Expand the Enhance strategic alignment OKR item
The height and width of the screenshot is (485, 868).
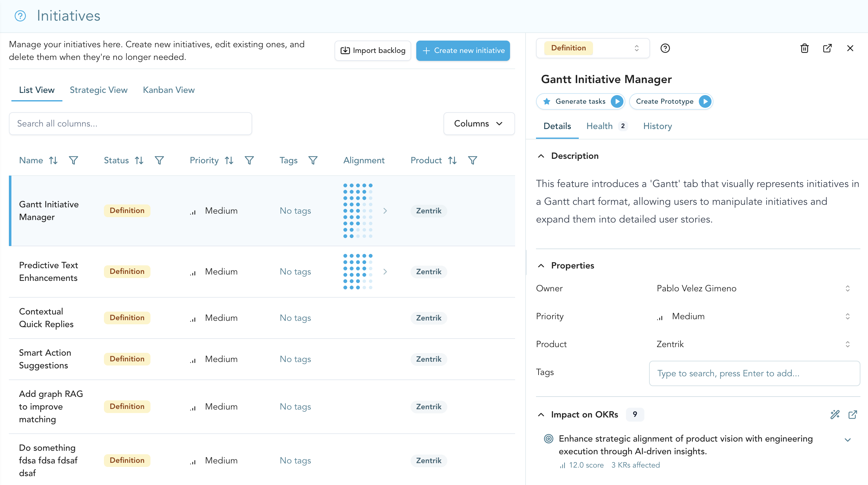[x=847, y=439]
